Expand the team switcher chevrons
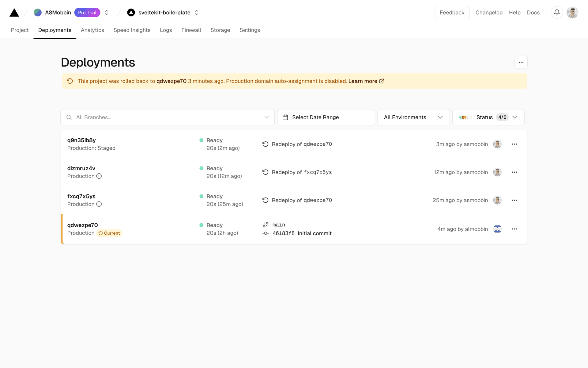This screenshot has width=588, height=368. click(107, 13)
